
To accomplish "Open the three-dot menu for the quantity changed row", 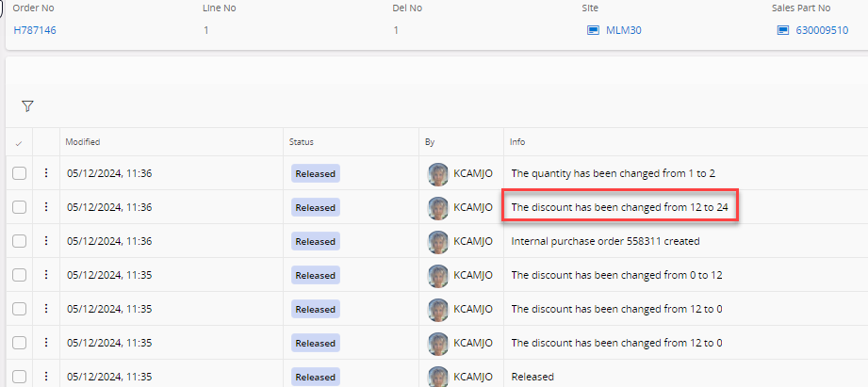I will (45, 173).
